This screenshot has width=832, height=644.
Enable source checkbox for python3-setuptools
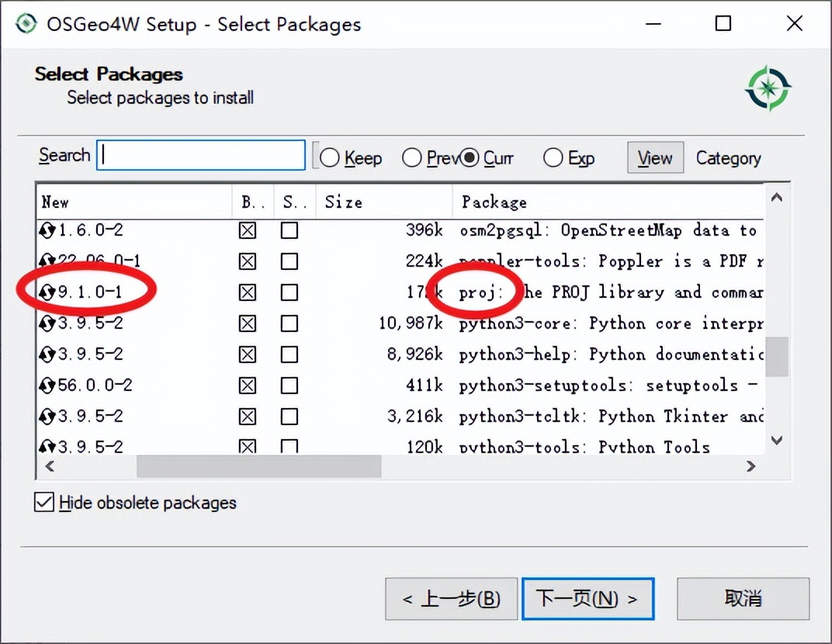(x=289, y=386)
